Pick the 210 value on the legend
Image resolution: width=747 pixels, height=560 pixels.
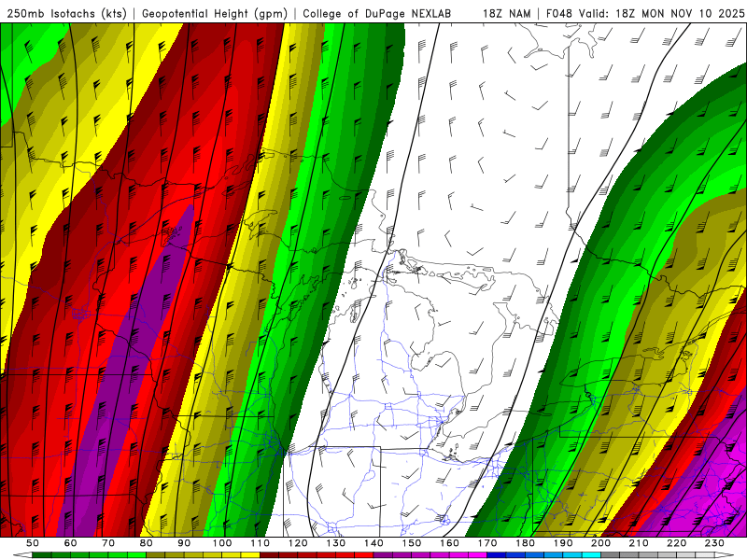(x=639, y=543)
